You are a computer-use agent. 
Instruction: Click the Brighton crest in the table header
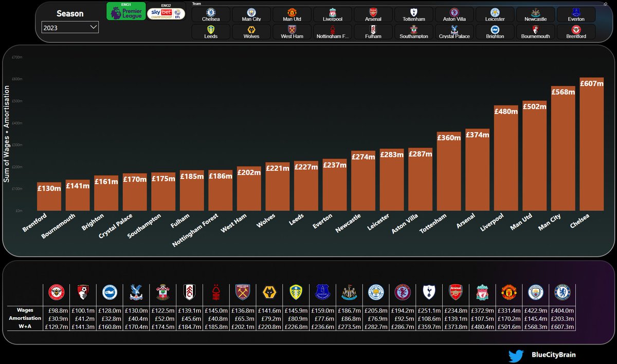[110, 293]
